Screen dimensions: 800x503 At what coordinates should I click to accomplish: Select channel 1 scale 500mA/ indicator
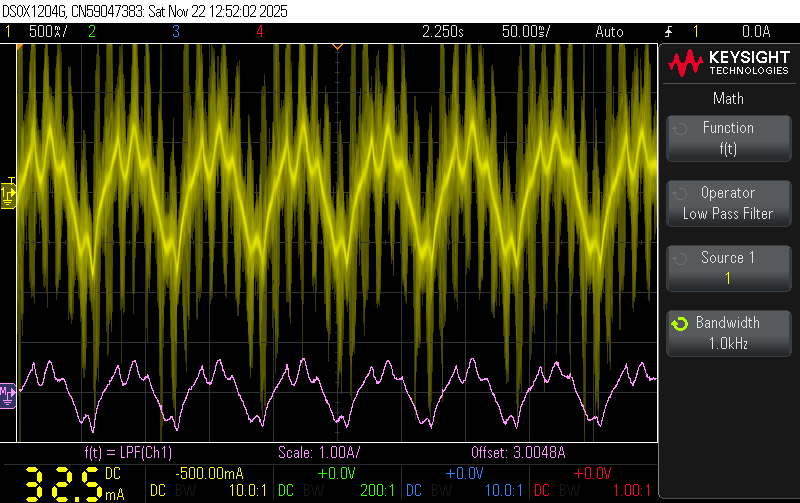(x=48, y=32)
